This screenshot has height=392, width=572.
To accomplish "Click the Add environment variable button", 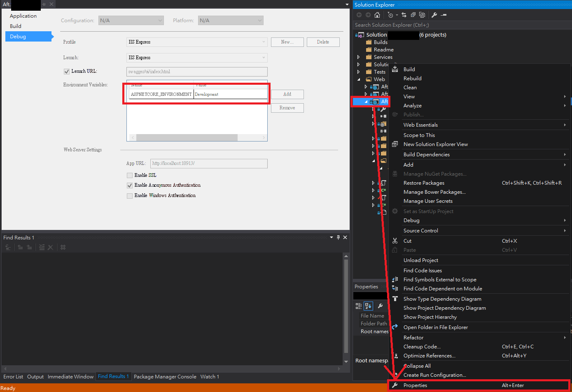I will tap(287, 94).
